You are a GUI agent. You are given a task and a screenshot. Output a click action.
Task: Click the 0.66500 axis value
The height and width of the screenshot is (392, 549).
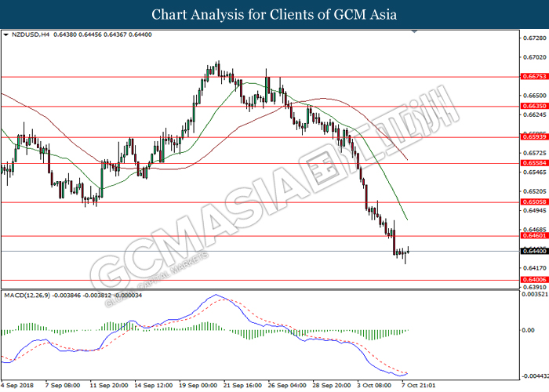tap(534, 96)
